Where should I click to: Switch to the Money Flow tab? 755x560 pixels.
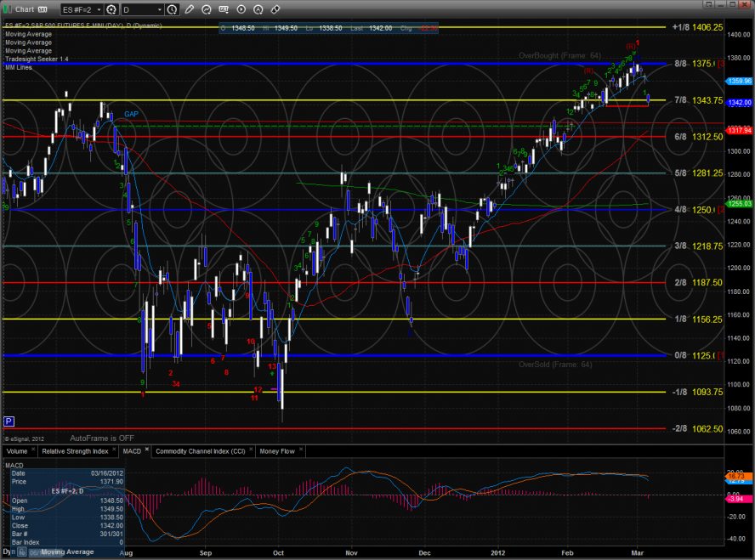tap(278, 451)
